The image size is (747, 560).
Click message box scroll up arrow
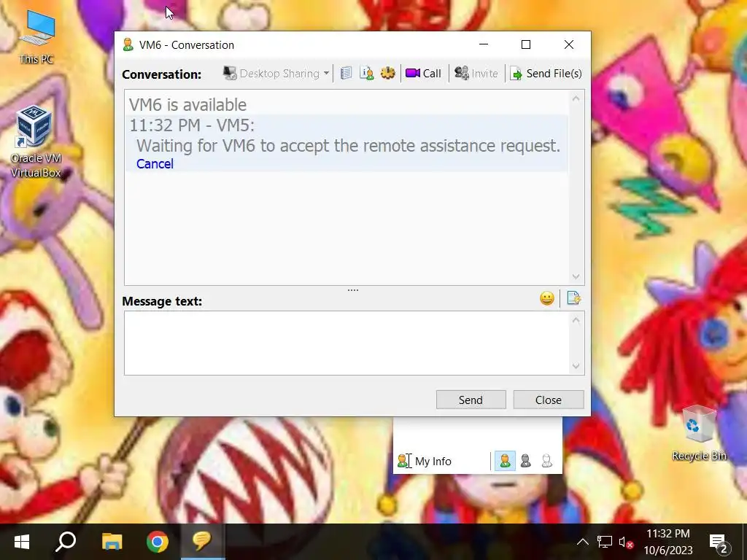coord(576,321)
